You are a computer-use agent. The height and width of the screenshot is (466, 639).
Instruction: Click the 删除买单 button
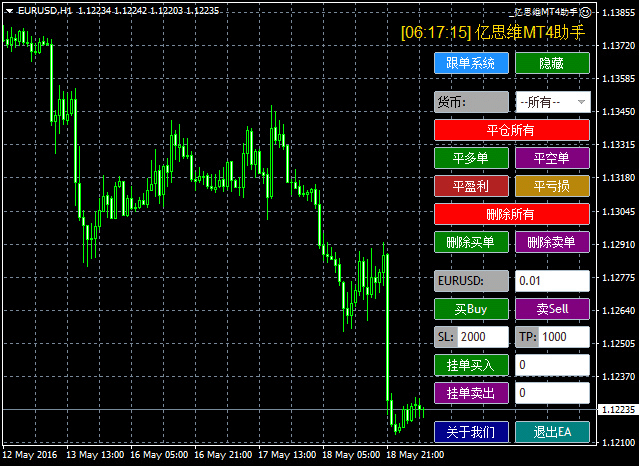(x=471, y=242)
